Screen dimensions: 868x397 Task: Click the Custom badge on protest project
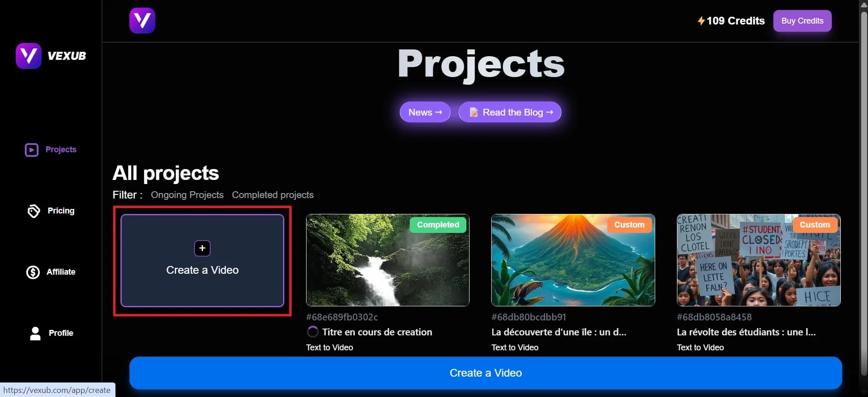815,225
